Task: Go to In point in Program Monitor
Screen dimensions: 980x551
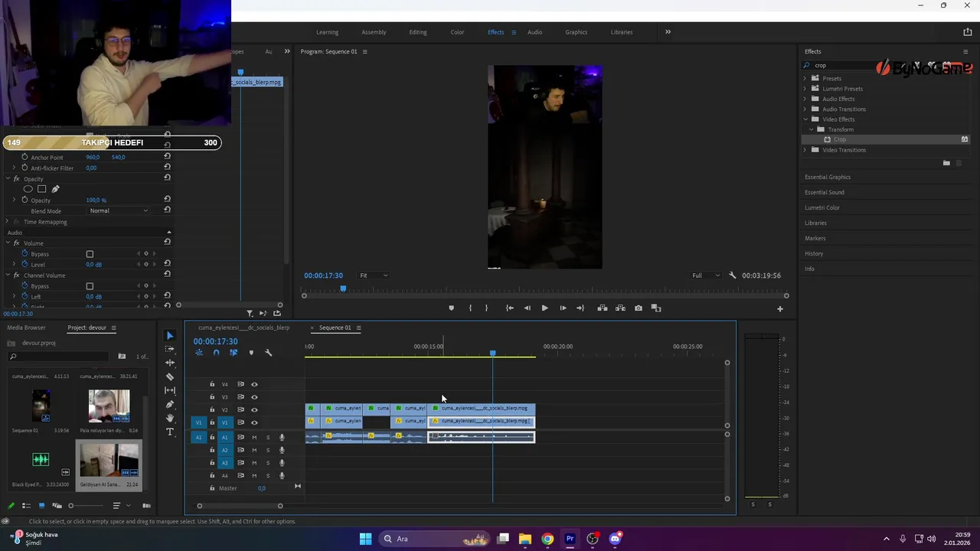Action: [510, 308]
